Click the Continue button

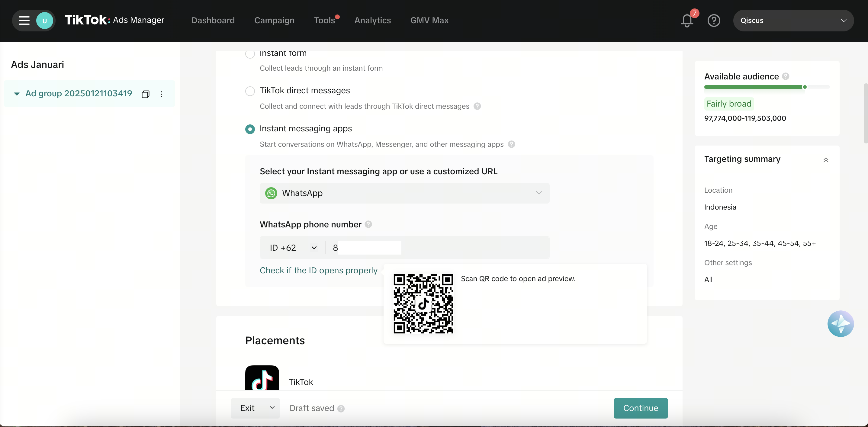click(x=641, y=408)
